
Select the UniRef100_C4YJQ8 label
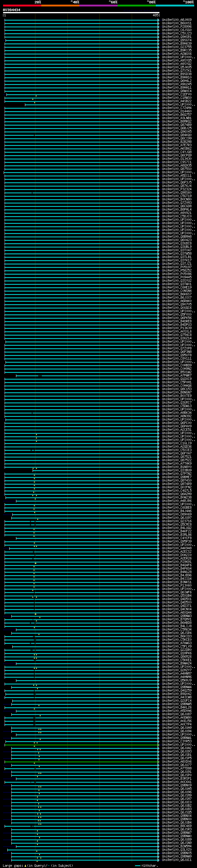point(177,152)
